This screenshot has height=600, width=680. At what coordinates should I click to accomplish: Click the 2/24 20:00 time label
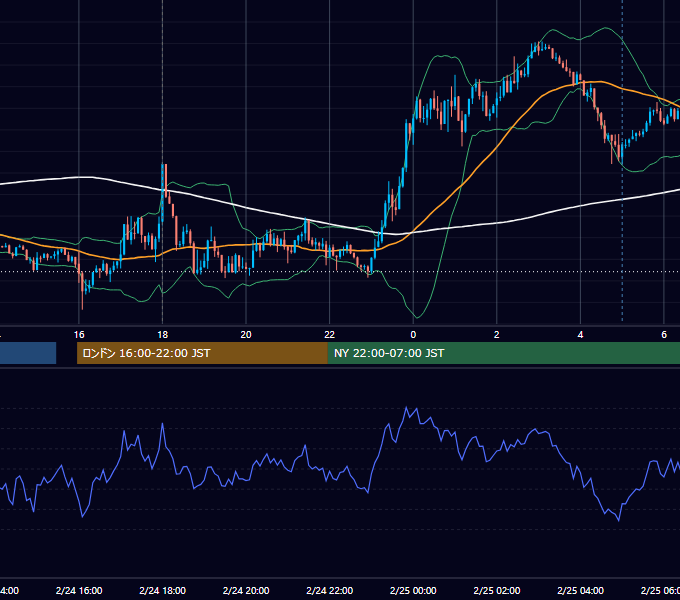coord(246,591)
